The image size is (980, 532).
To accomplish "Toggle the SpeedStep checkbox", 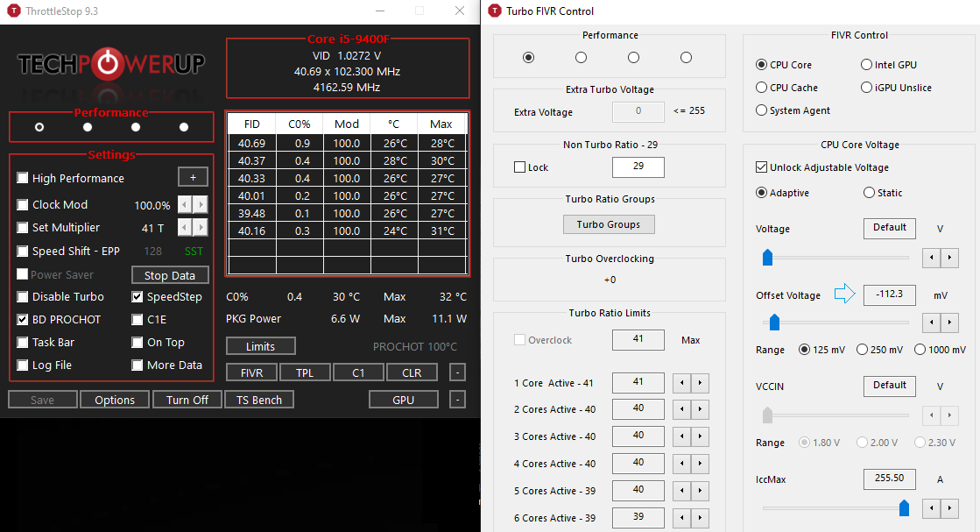I will (x=137, y=296).
